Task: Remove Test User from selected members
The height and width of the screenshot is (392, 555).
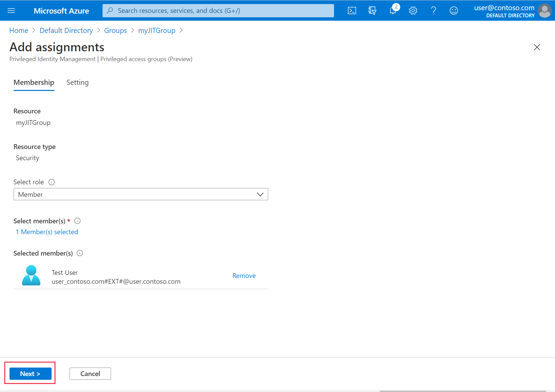Action: (x=244, y=276)
